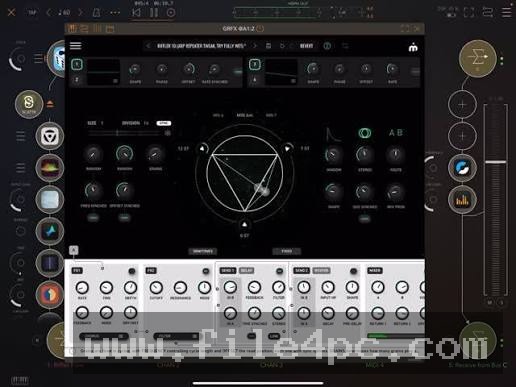This screenshot has height=387, width=516.
Task: Click the bottom pitch arrow on the circle
Action: (244, 225)
